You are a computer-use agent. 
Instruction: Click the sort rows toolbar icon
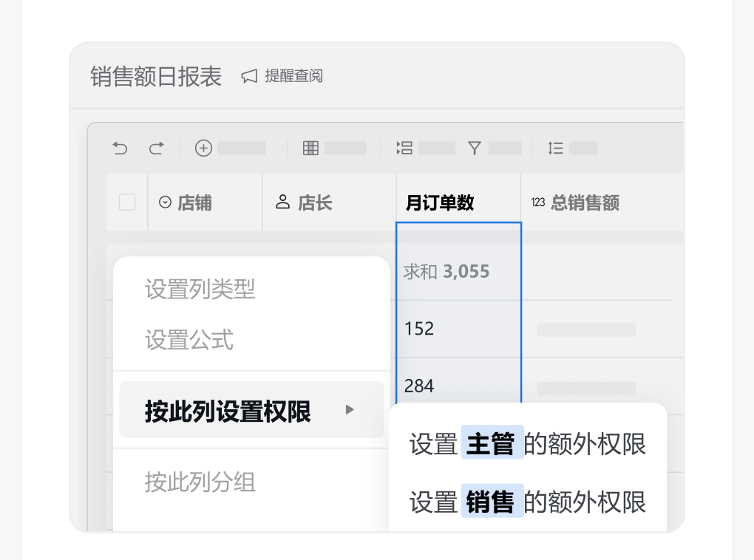(555, 148)
